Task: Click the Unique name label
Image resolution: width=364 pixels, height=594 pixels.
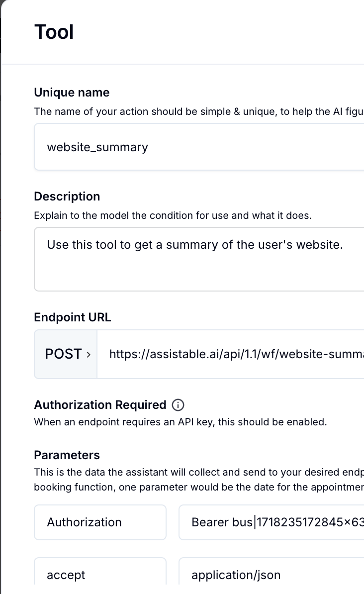Action: [72, 93]
